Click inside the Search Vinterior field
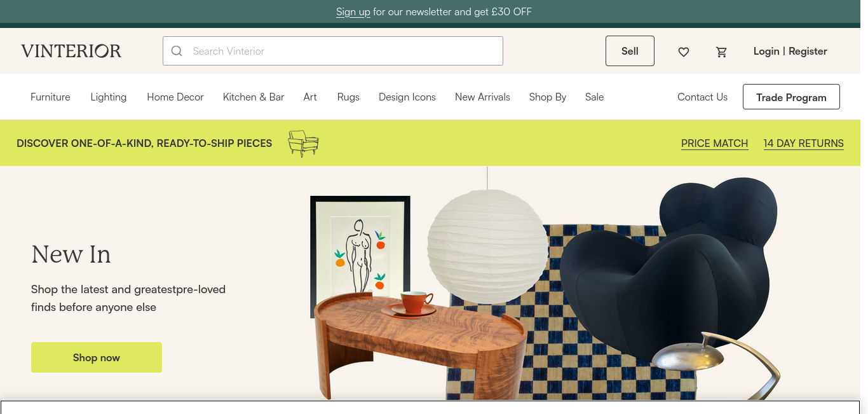Viewport: 868px width, 414px height. pos(333,51)
